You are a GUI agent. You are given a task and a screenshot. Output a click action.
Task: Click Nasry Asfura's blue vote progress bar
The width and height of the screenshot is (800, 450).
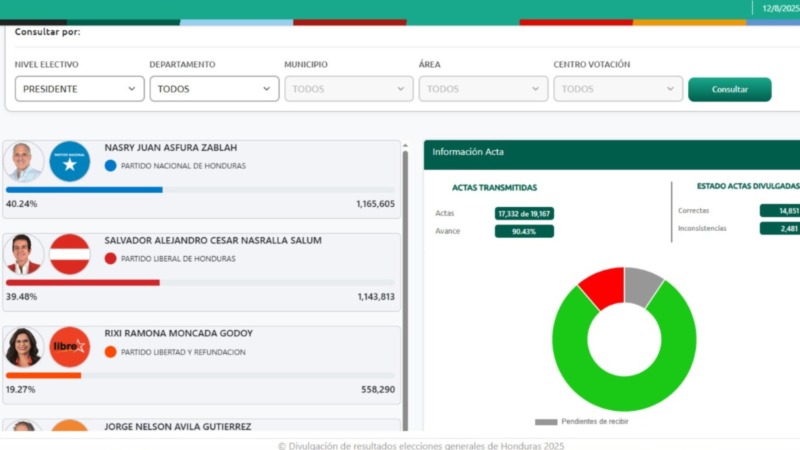click(84, 189)
